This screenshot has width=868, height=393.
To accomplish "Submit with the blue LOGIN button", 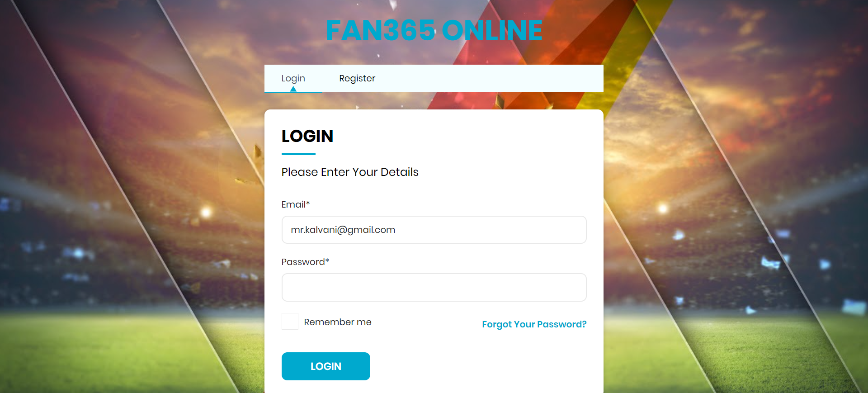I will (x=325, y=366).
